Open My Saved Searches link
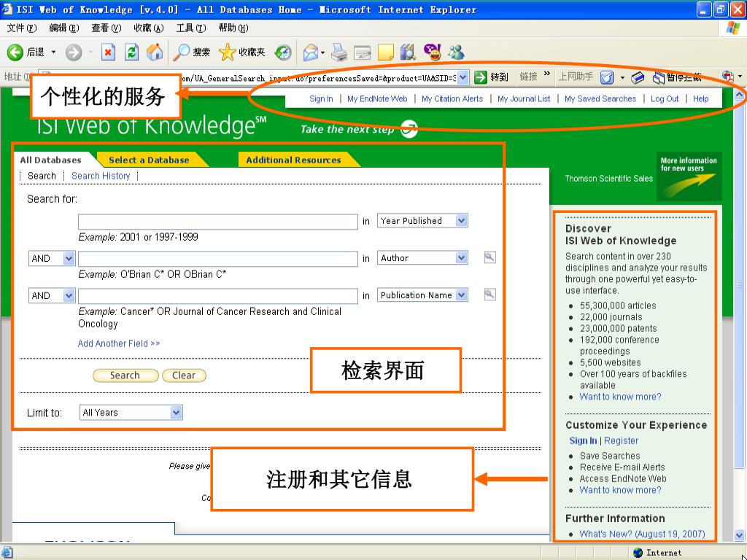The width and height of the screenshot is (747, 560). click(x=600, y=98)
